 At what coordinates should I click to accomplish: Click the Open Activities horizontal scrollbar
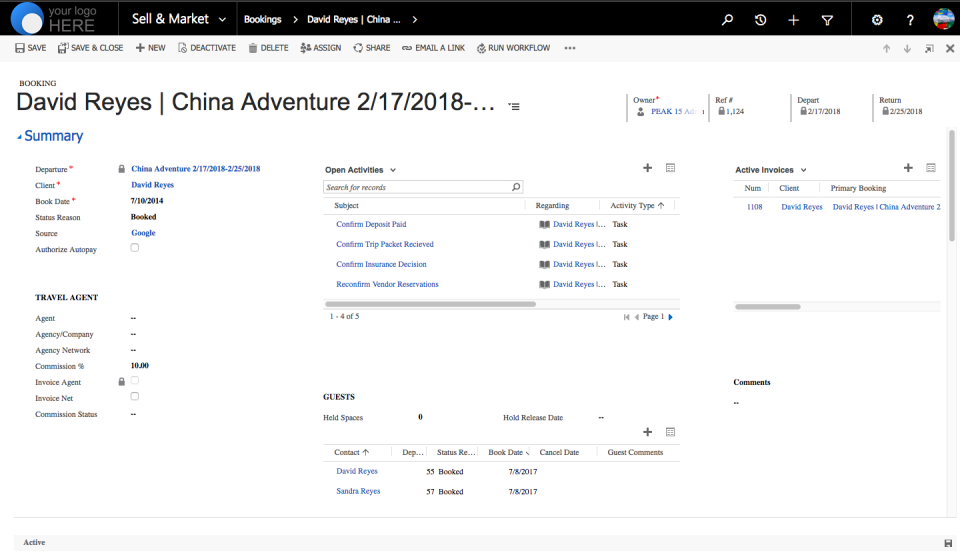tap(432, 304)
